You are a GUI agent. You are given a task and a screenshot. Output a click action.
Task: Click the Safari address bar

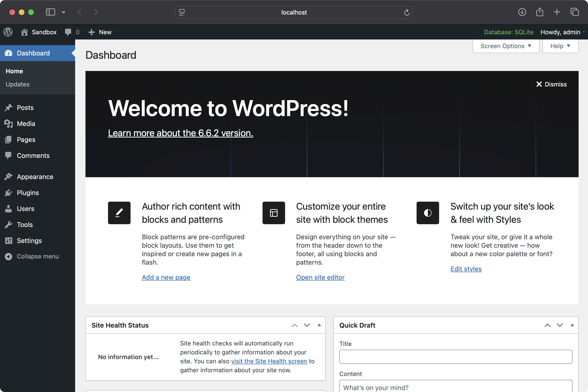pos(294,12)
